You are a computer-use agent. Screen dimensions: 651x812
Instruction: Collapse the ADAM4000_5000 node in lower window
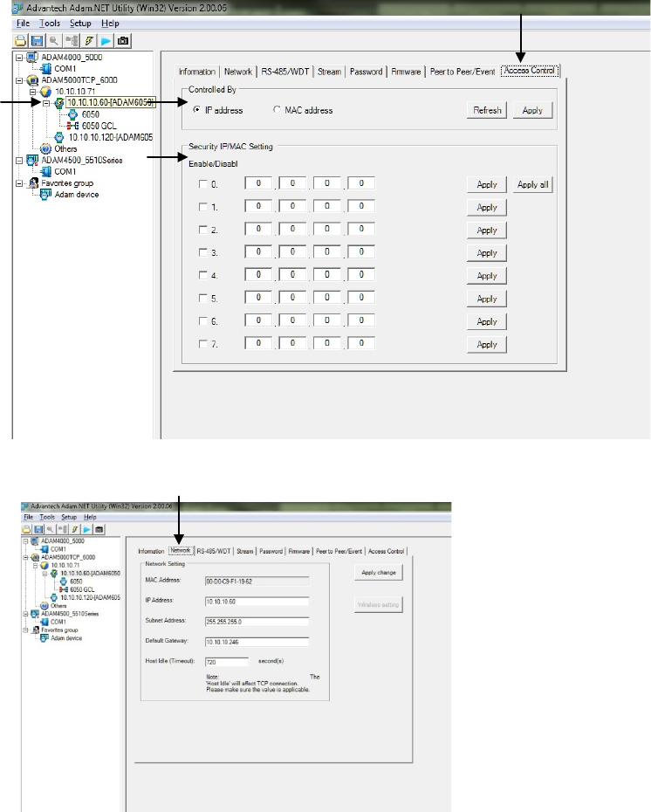[25, 541]
